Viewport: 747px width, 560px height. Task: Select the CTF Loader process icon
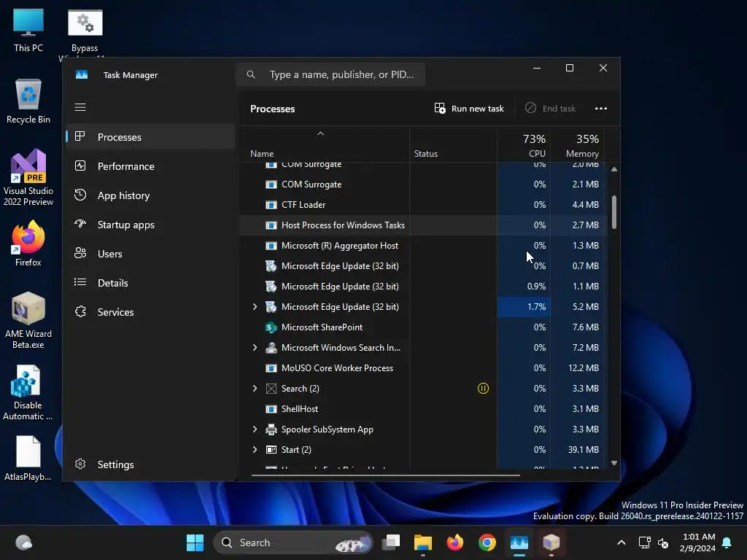[x=271, y=205]
